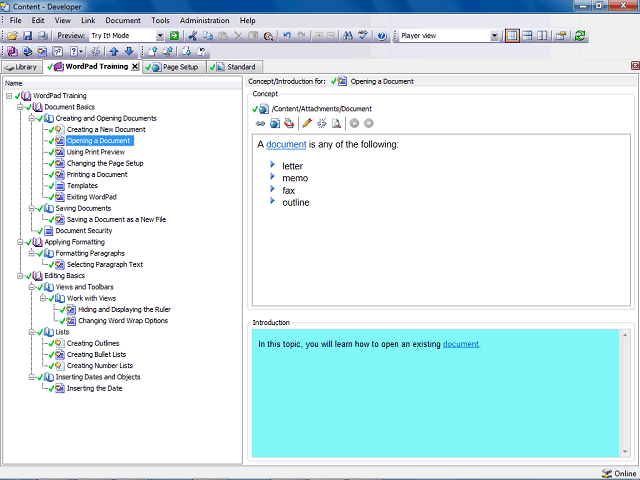Collapse the Lists section
The width and height of the screenshot is (640, 480).
pos(31,332)
